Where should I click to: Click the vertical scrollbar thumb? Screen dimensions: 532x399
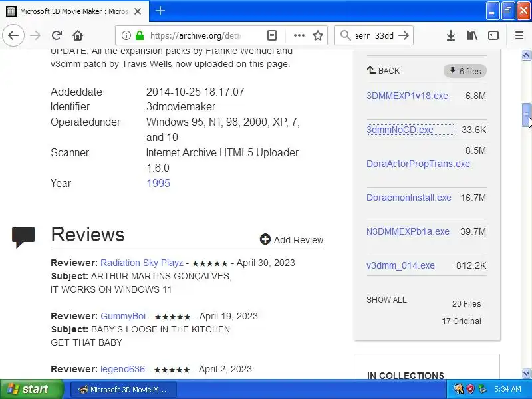526,115
